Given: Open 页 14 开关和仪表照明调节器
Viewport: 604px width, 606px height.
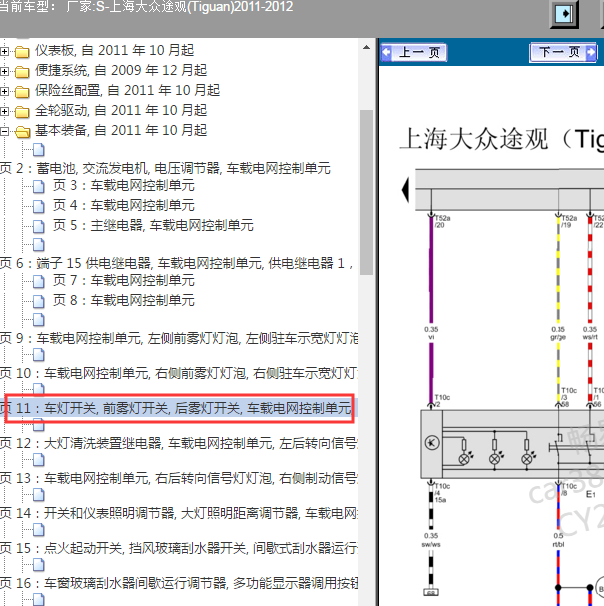Looking at the screenshot, I should (x=179, y=514).
